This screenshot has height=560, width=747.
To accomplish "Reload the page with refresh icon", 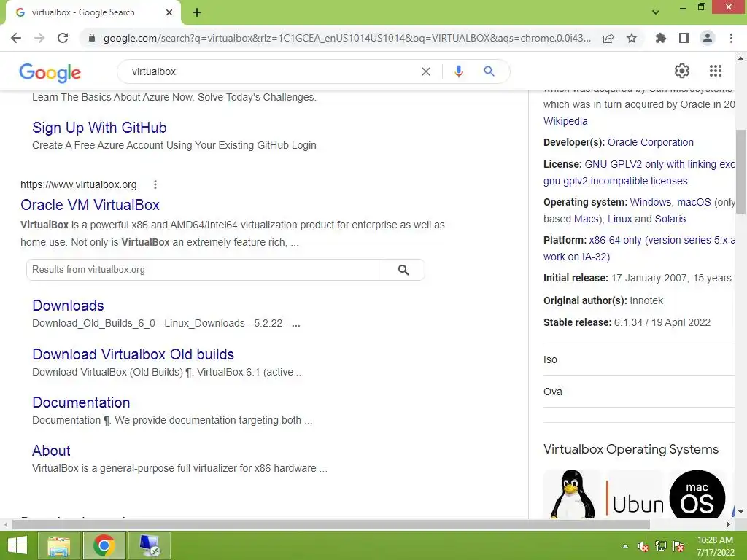I will pyautogui.click(x=63, y=38).
